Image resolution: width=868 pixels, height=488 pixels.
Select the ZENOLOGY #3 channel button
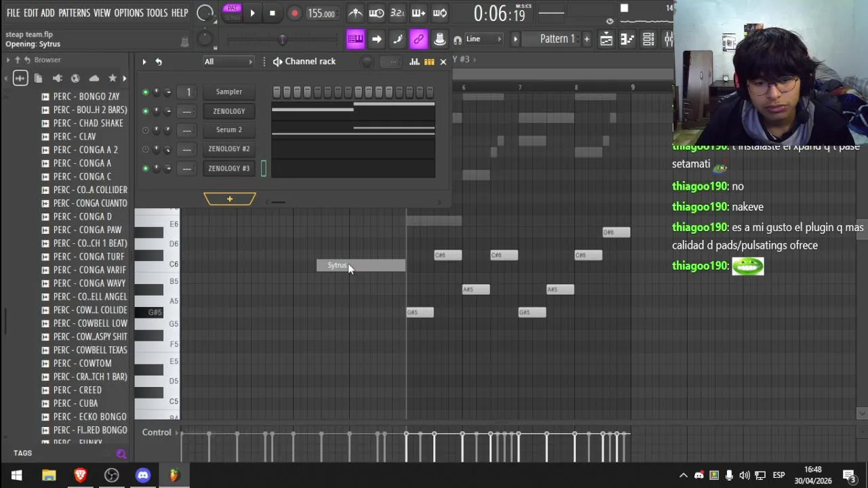[x=229, y=168]
